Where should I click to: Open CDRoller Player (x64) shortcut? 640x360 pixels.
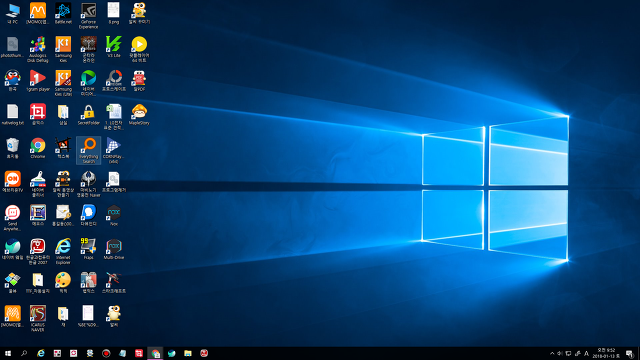coord(114,151)
